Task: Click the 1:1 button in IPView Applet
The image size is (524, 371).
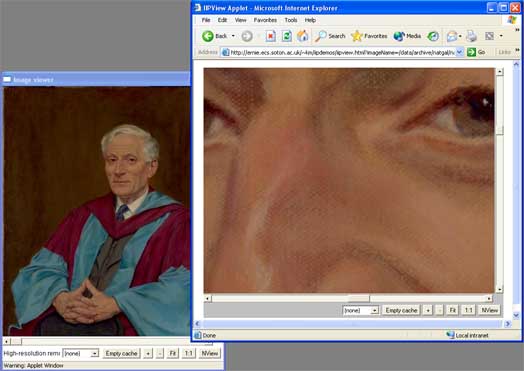Action: point(469,311)
